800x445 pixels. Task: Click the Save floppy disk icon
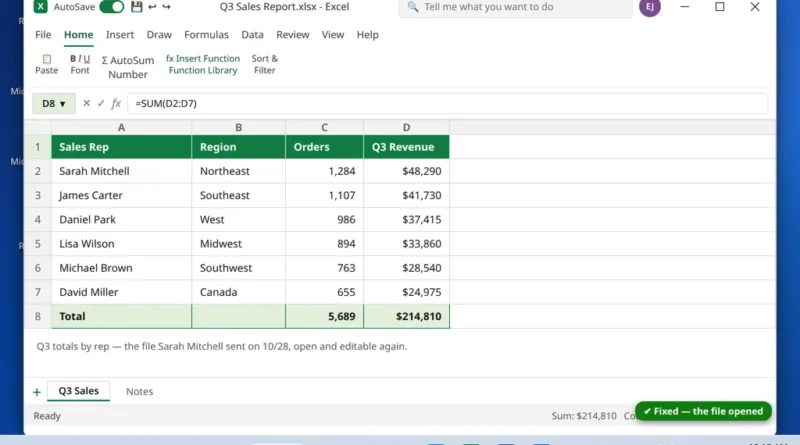pyautogui.click(x=136, y=7)
